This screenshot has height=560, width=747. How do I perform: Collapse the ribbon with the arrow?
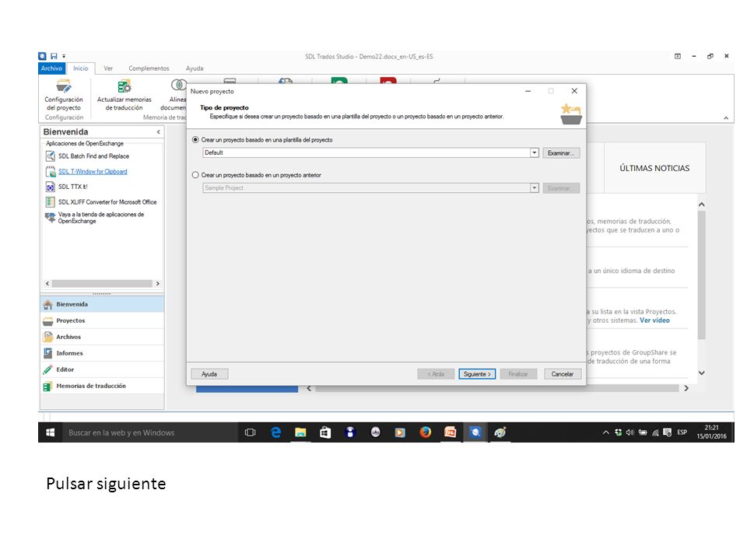(726, 117)
